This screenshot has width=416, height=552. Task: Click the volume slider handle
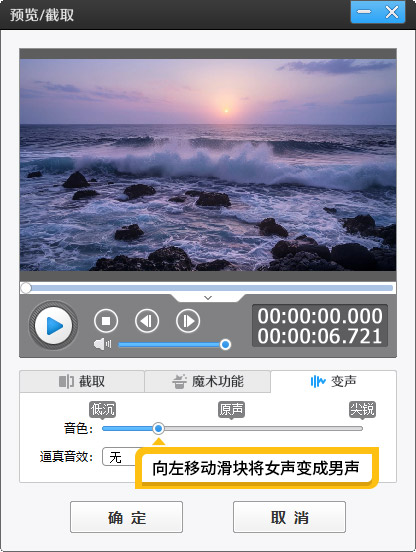225,344
